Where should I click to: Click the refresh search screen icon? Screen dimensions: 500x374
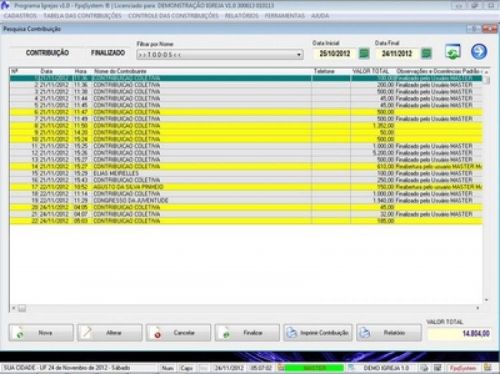coord(453,52)
